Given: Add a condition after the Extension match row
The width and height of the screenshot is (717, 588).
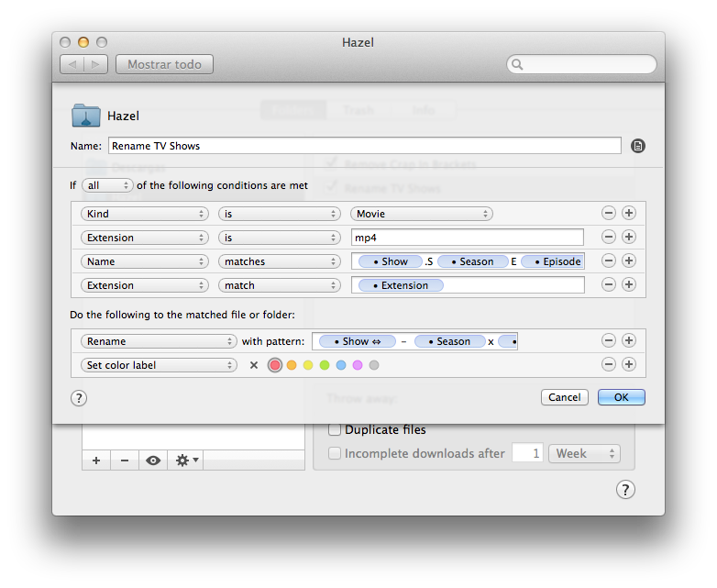Looking at the screenshot, I should pos(629,284).
